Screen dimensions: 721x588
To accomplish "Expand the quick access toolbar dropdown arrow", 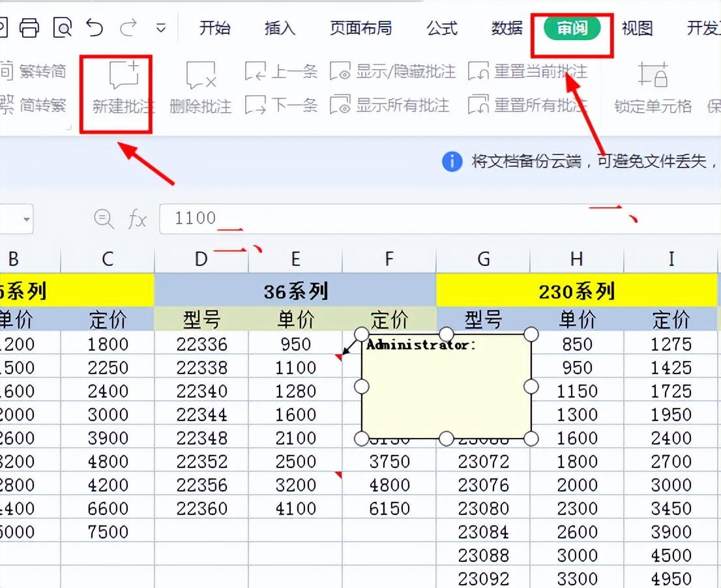I will click(x=161, y=29).
